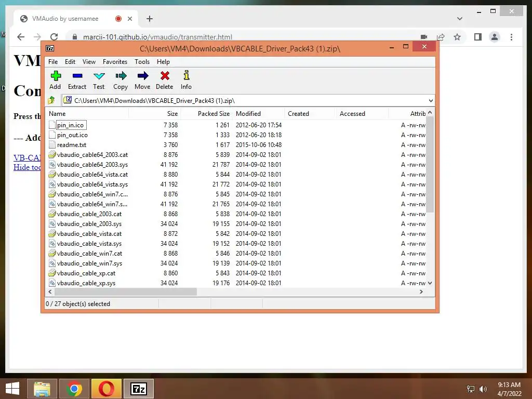
Task: Open the Tools menu
Action: pos(142,62)
